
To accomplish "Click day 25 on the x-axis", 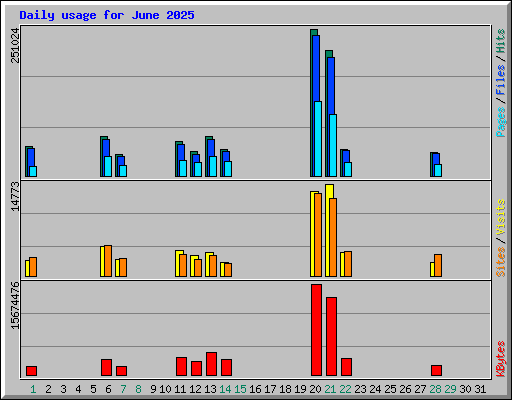I will (x=390, y=389).
